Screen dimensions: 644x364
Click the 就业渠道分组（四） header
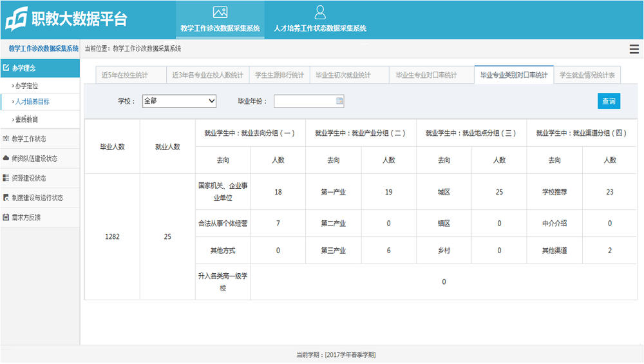(581, 133)
